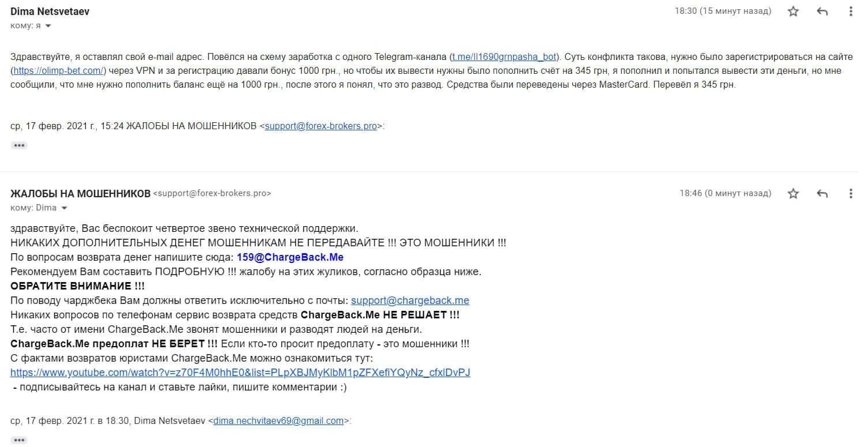This screenshot has height=447, width=868.
Task: Open the YouTube playlist link
Action: pos(241,373)
